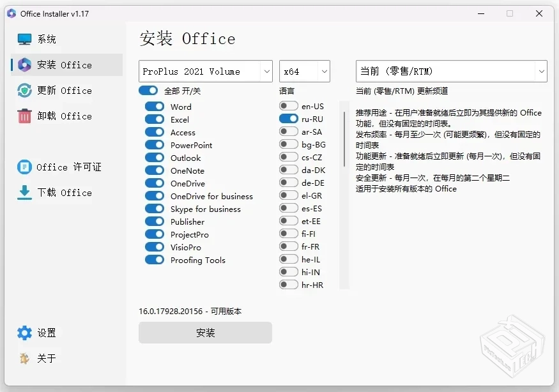This screenshot has height=392, width=559.
Task: Disable the OneDrive component toggle
Action: tap(155, 183)
